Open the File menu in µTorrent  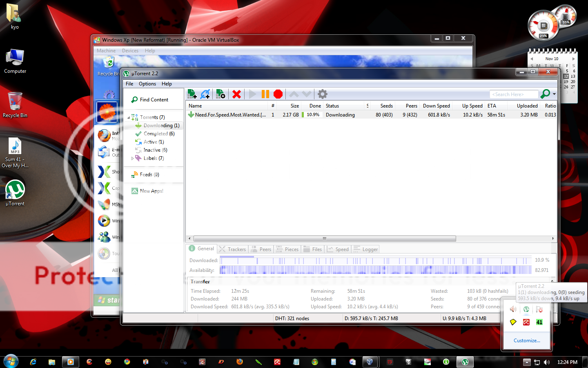point(129,84)
